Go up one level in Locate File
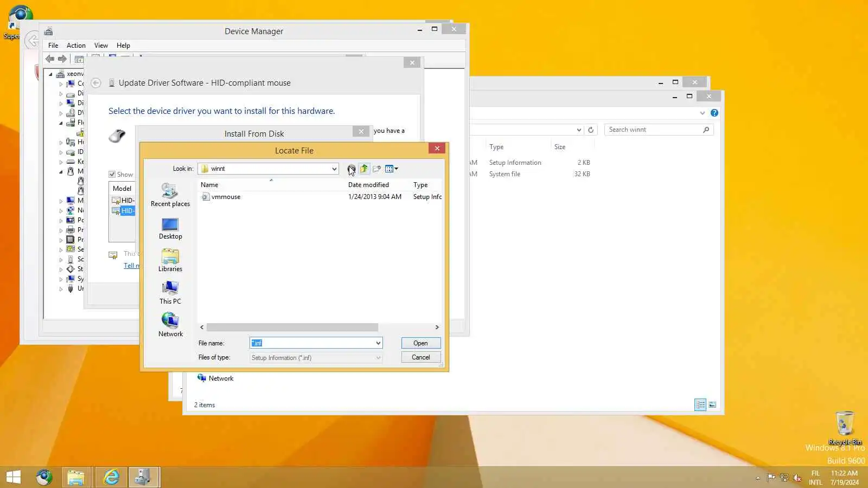The image size is (868, 488). pos(364,169)
